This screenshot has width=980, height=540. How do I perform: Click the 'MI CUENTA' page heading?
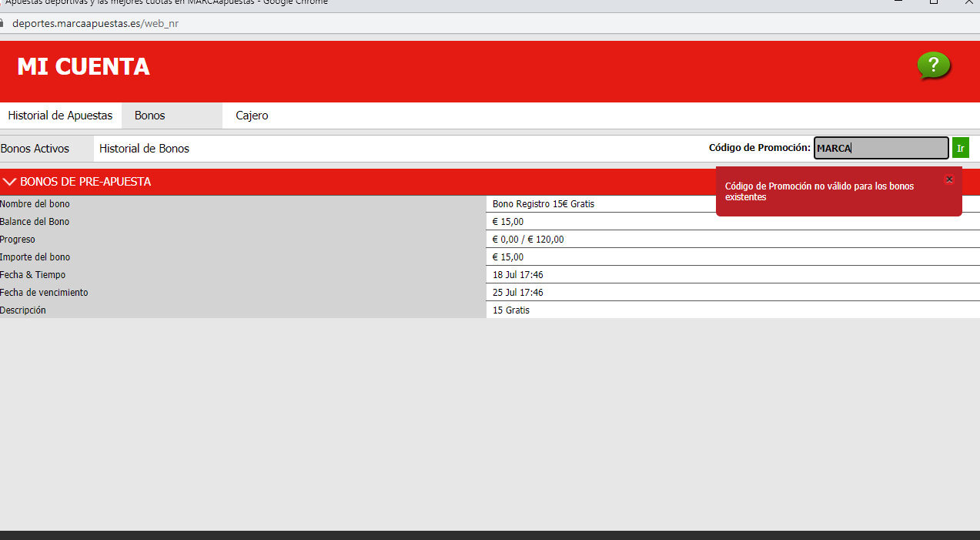(x=83, y=67)
